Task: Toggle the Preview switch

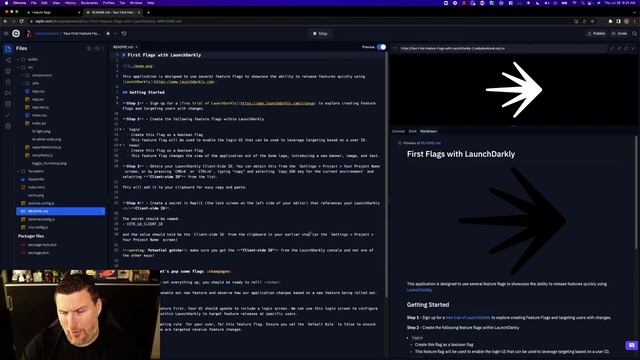Action: point(381,47)
